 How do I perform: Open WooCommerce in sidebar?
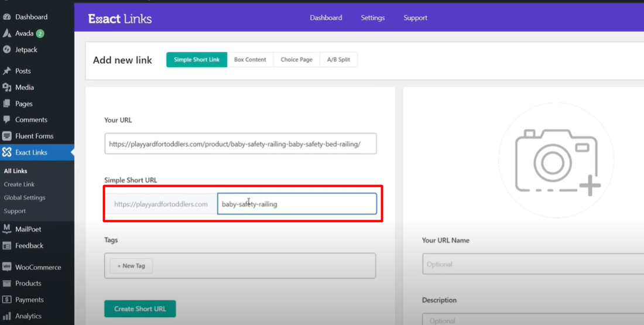(38, 267)
